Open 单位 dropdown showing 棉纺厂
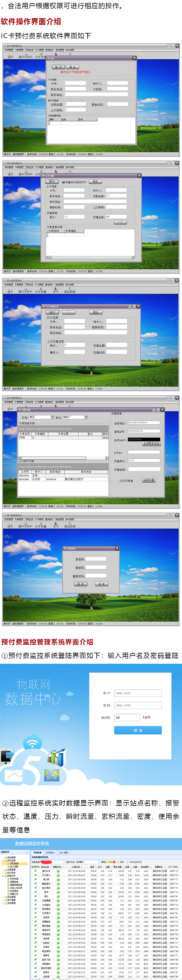This screenshot has height=980, width=182. point(86,417)
